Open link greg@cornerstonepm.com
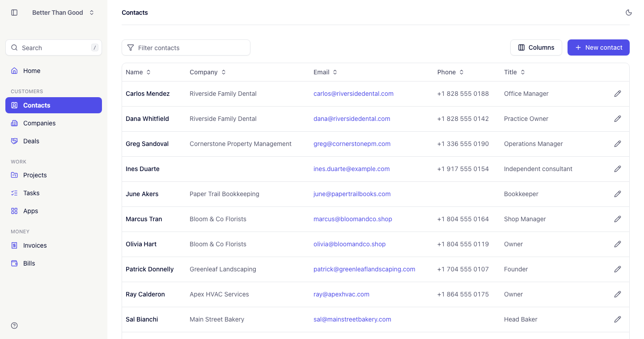Image resolution: width=644 pixels, height=339 pixels. pos(352,144)
